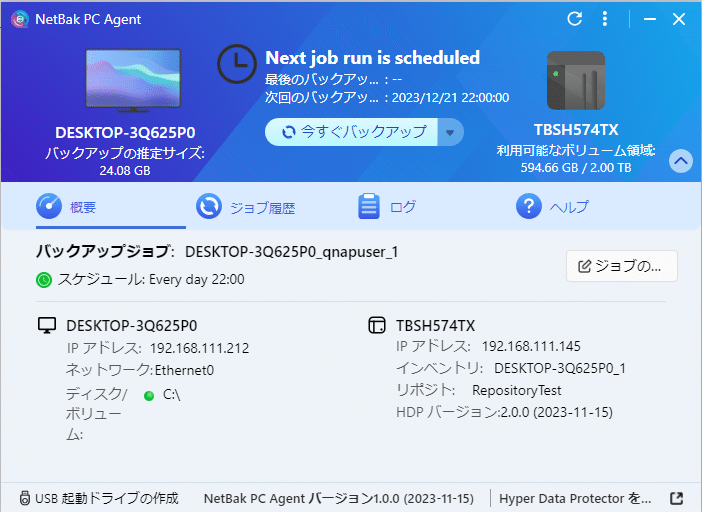Click the green status dot next to C:\

[149, 396]
